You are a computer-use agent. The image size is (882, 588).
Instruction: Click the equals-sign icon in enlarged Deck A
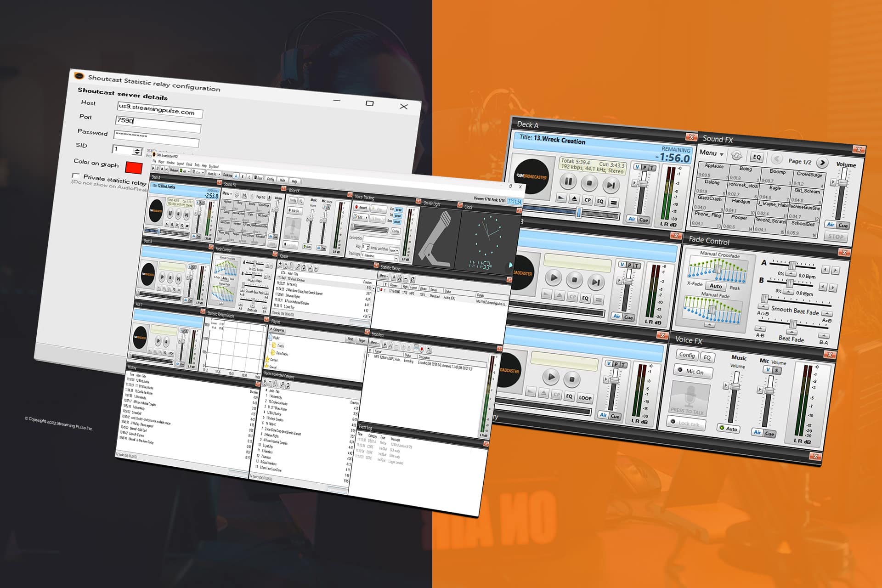point(614,203)
